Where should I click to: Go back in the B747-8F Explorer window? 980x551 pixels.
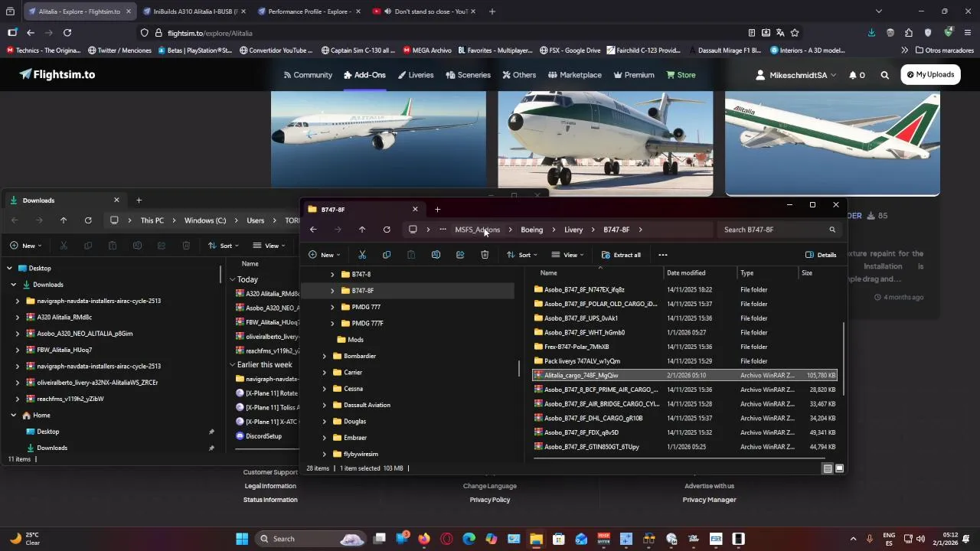click(x=313, y=230)
